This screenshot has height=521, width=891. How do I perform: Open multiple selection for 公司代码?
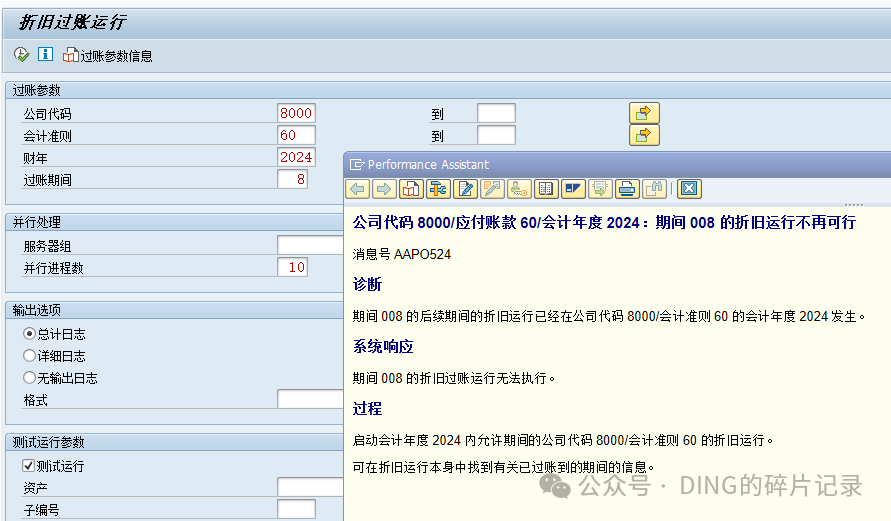[x=644, y=113]
